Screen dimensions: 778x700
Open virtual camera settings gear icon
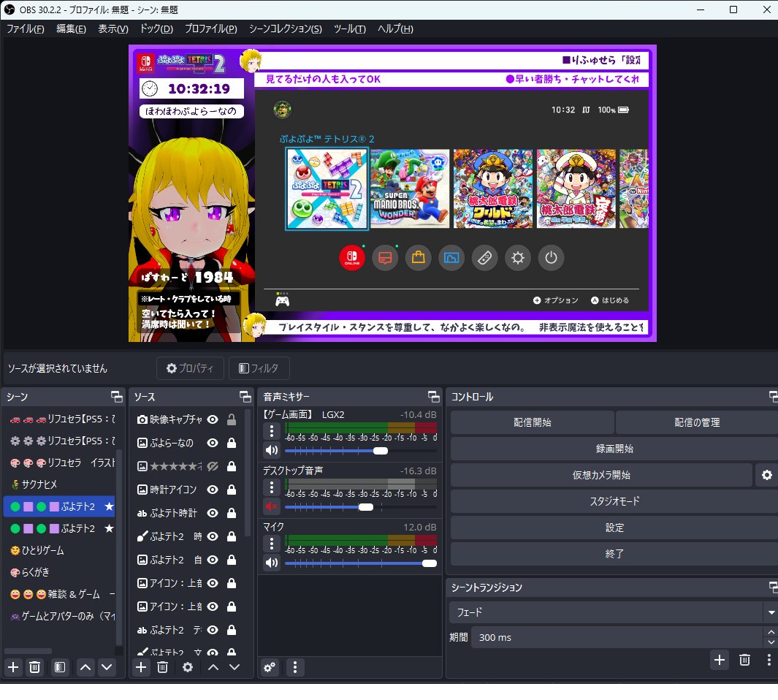click(766, 475)
